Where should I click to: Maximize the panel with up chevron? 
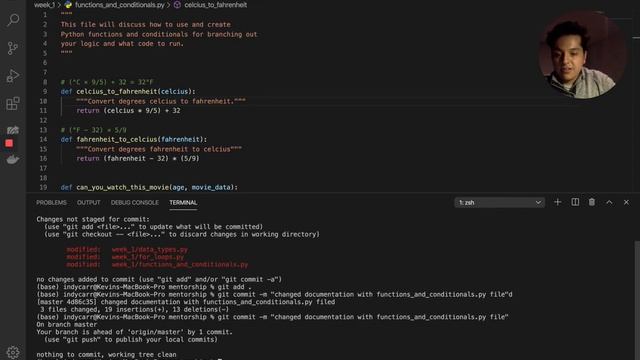click(x=609, y=202)
